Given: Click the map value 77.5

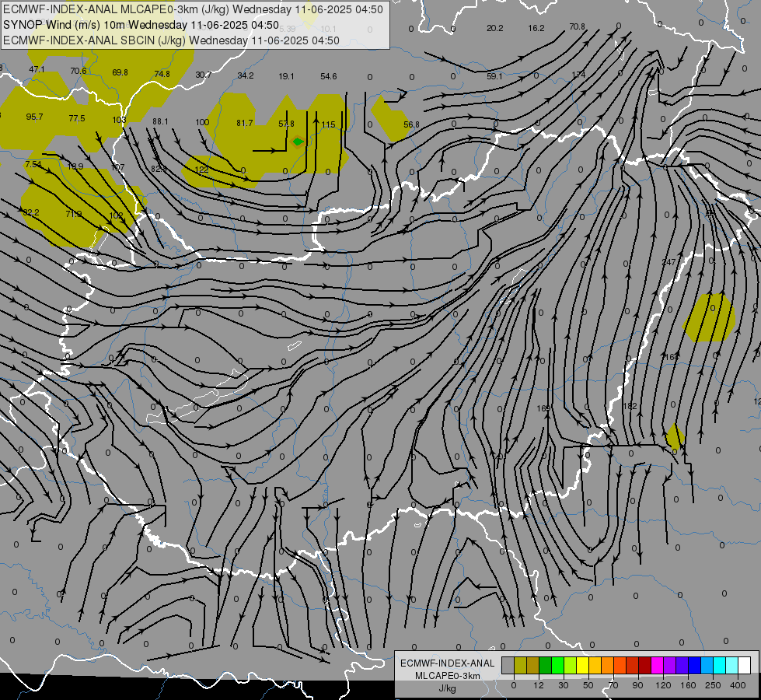Looking at the screenshot, I should (x=77, y=118).
